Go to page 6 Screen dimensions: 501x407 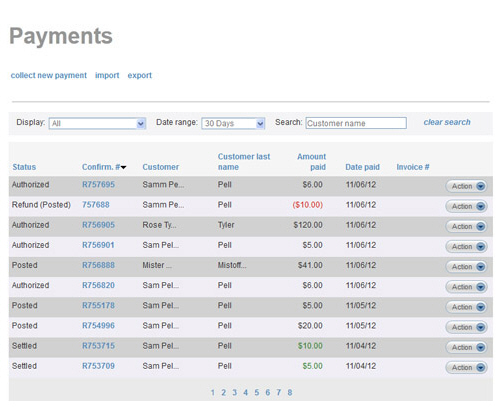click(x=268, y=393)
